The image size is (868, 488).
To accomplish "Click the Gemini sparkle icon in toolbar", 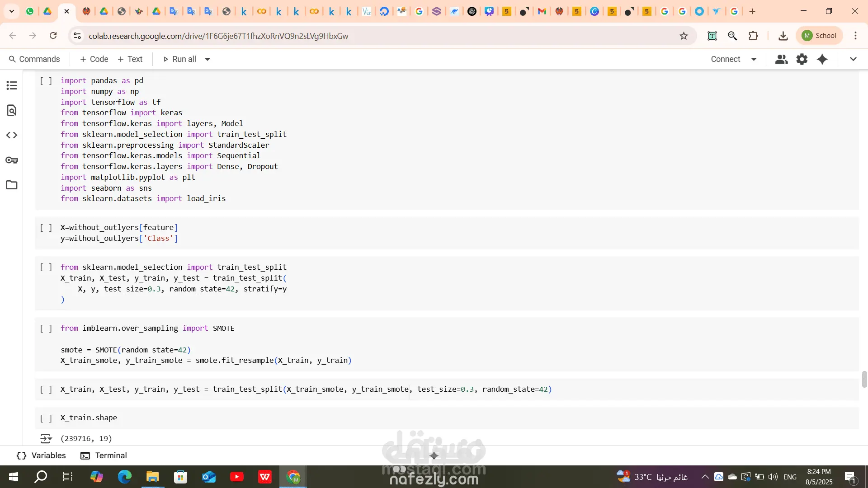I will 822,59.
